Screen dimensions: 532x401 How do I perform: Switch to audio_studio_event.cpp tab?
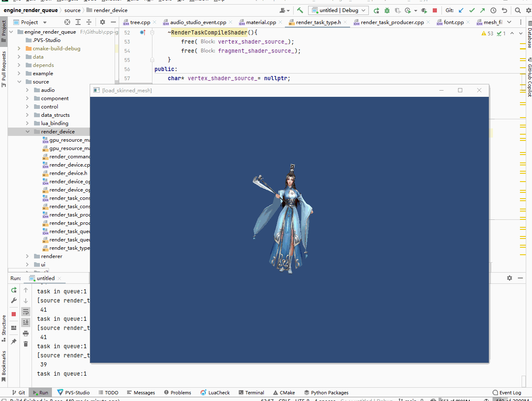tap(198, 22)
